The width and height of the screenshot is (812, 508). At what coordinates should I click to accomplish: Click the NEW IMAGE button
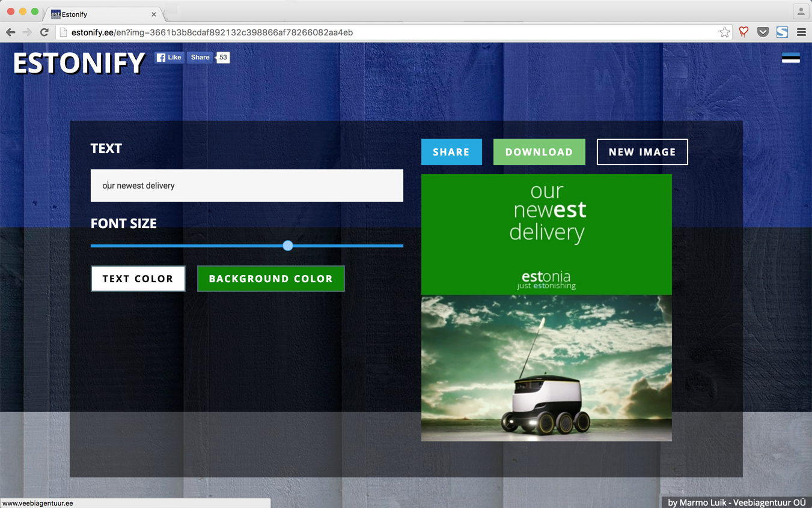pos(643,152)
